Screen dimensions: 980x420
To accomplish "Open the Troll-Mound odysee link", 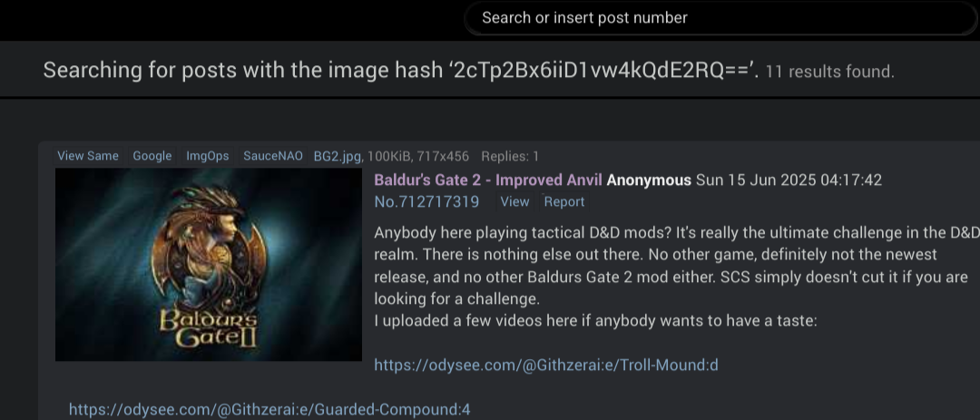I will (x=546, y=365).
